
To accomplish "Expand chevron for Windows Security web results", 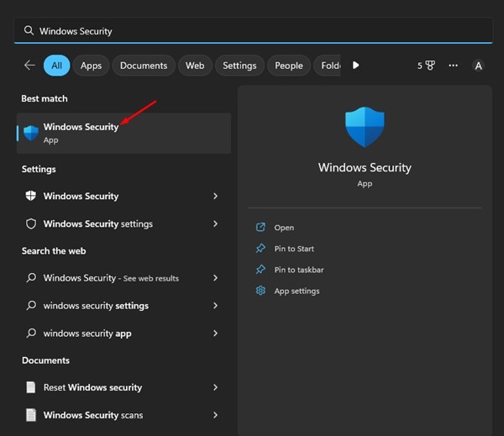I will (x=215, y=278).
